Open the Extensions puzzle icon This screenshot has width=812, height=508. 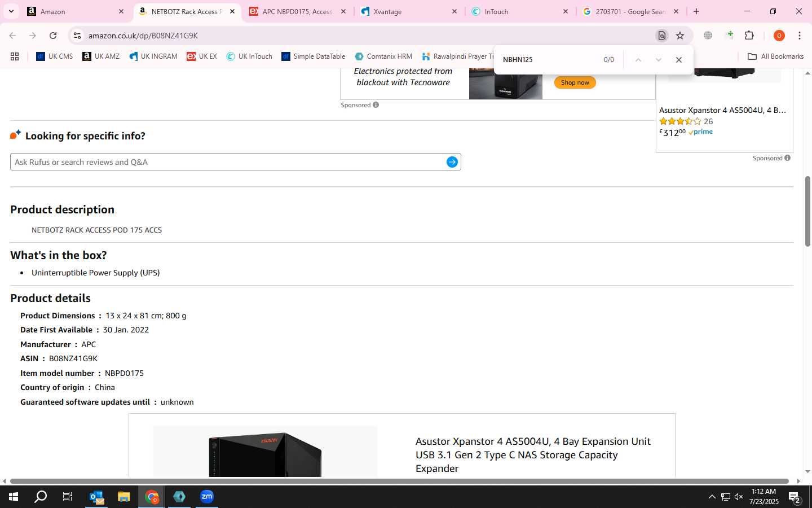tap(749, 36)
